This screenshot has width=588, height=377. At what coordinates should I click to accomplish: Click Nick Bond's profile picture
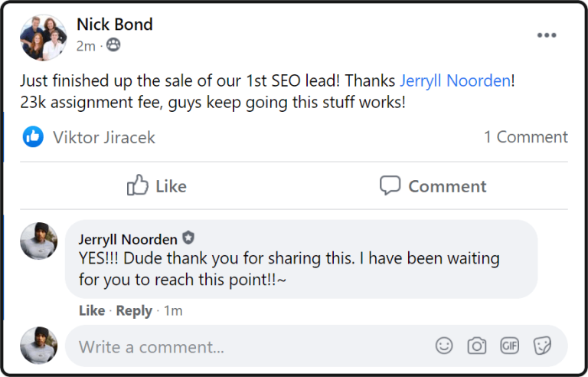[x=44, y=37]
